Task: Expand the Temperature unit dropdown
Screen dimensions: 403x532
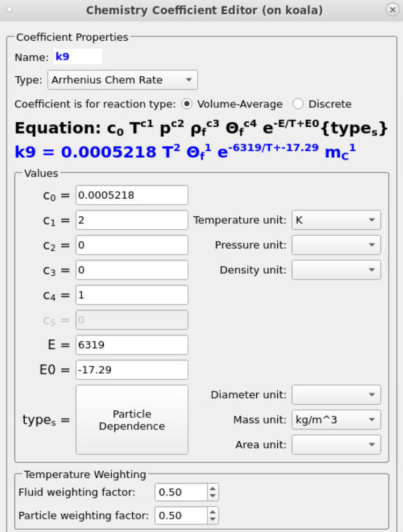Action: (x=336, y=220)
